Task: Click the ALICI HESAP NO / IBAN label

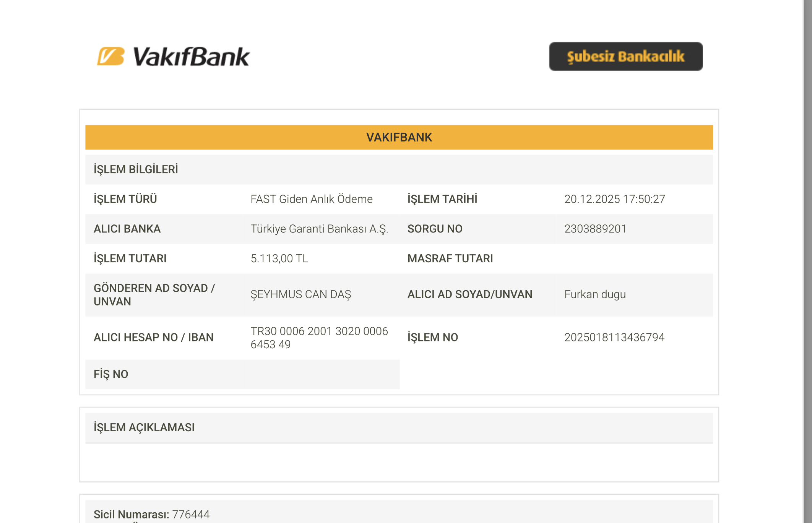Action: (154, 338)
